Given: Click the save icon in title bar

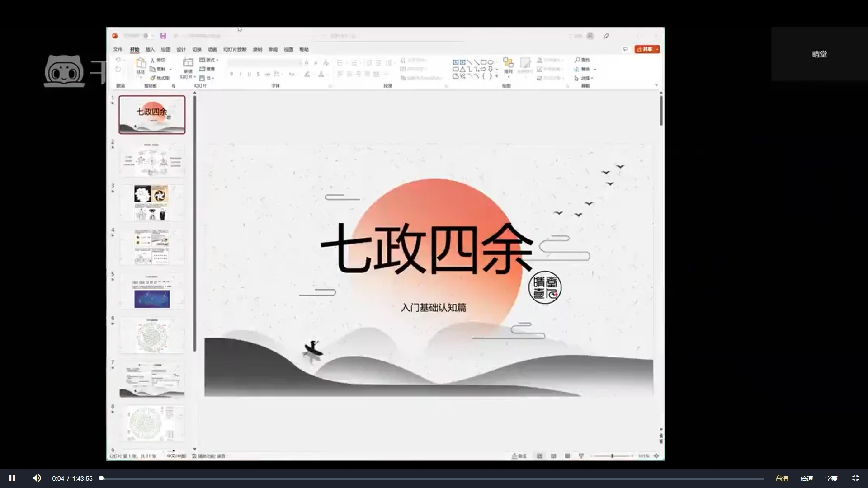Looking at the screenshot, I should pyautogui.click(x=163, y=36).
